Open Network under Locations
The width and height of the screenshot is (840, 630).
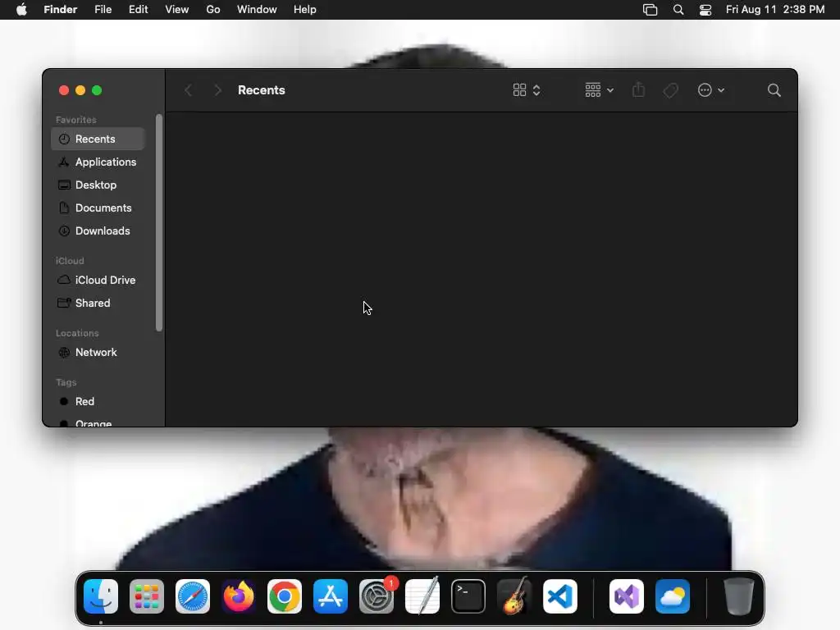tap(98, 353)
